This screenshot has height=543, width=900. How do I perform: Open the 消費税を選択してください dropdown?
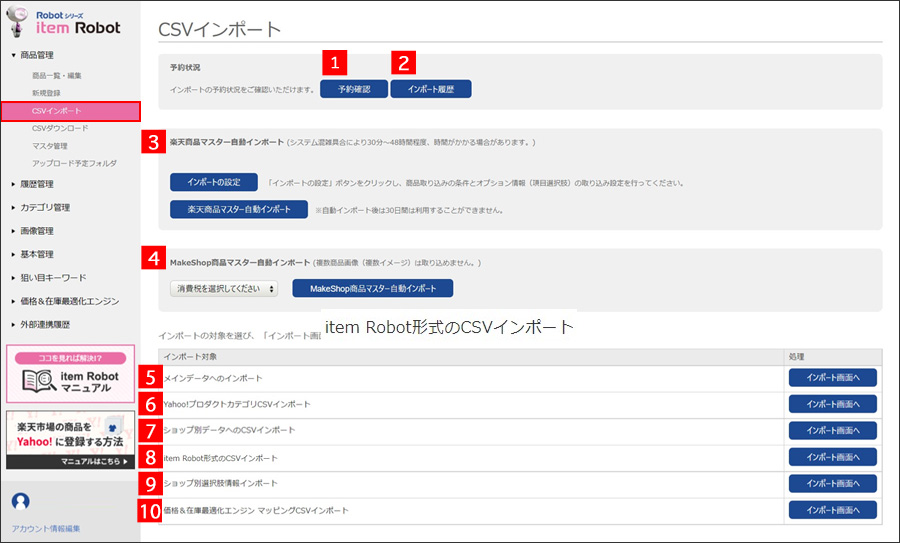pos(224,289)
